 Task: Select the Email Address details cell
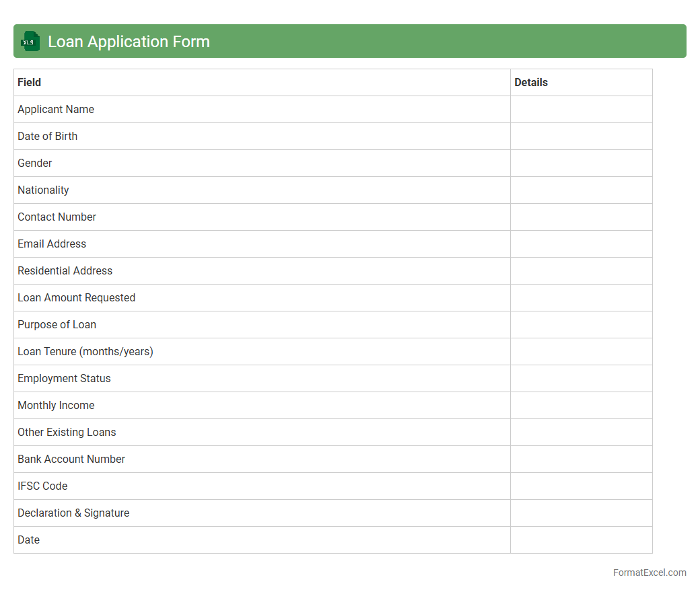(581, 244)
